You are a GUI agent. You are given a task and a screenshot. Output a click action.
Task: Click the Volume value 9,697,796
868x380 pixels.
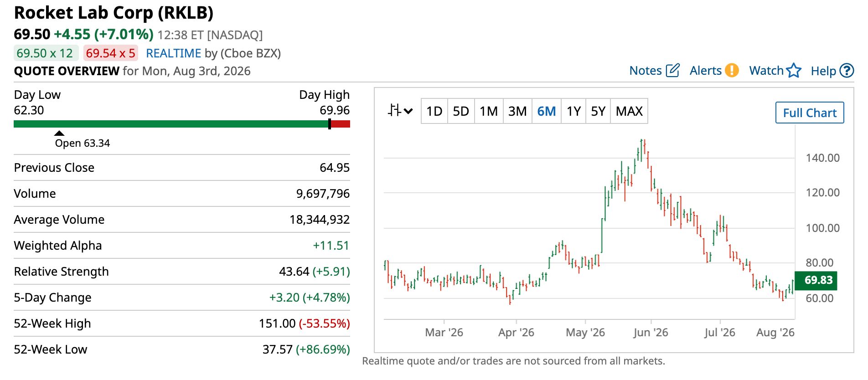[323, 194]
